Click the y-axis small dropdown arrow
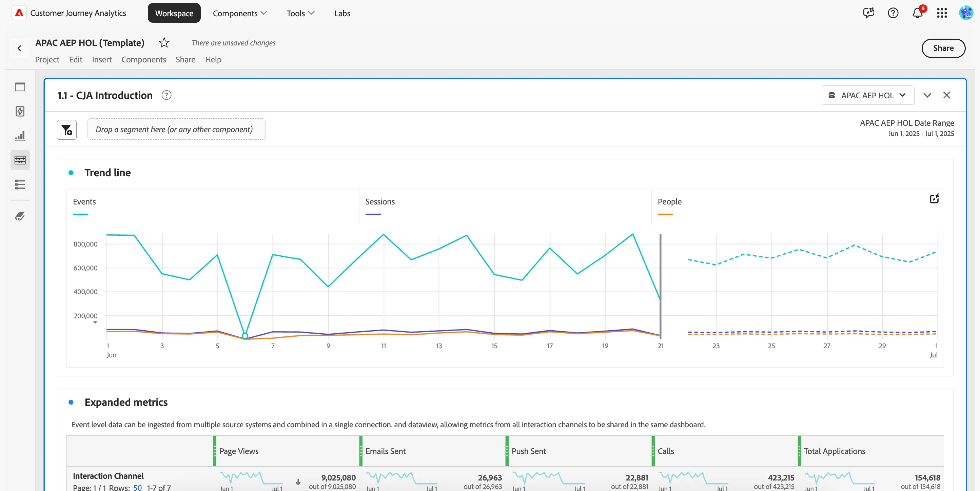 [95, 322]
